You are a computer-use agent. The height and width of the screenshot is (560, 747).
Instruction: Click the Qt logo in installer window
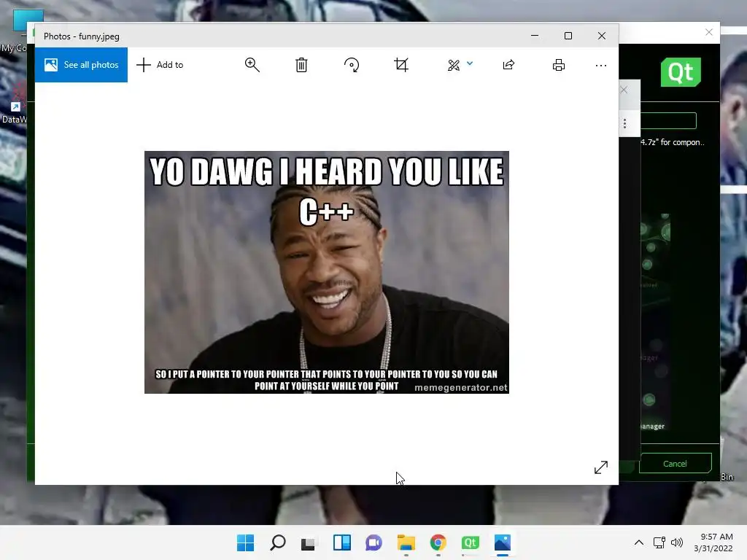681,72
